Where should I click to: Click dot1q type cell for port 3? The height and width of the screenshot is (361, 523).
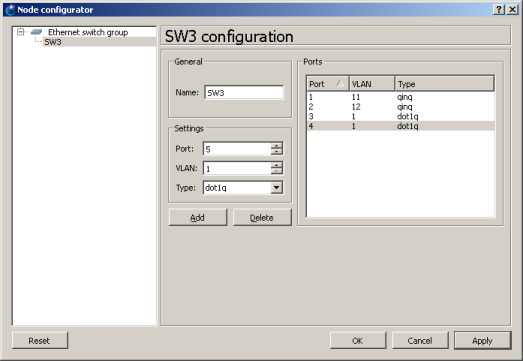pos(408,116)
